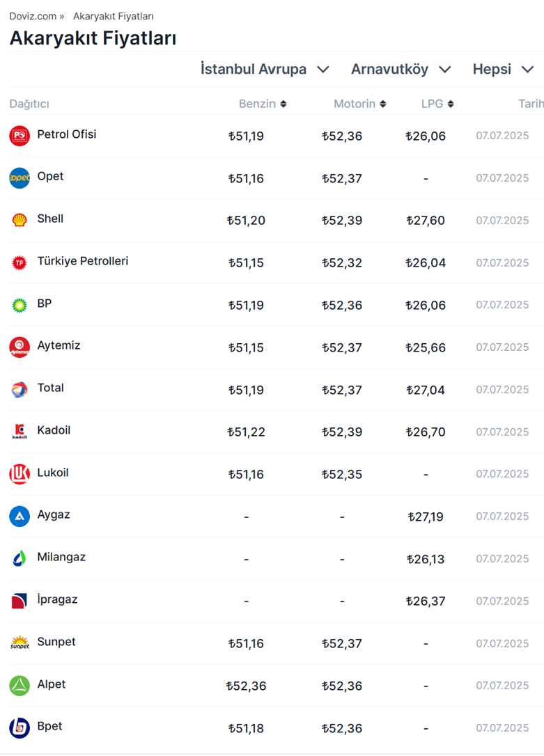Click the Opet brand logo

[x=20, y=178]
